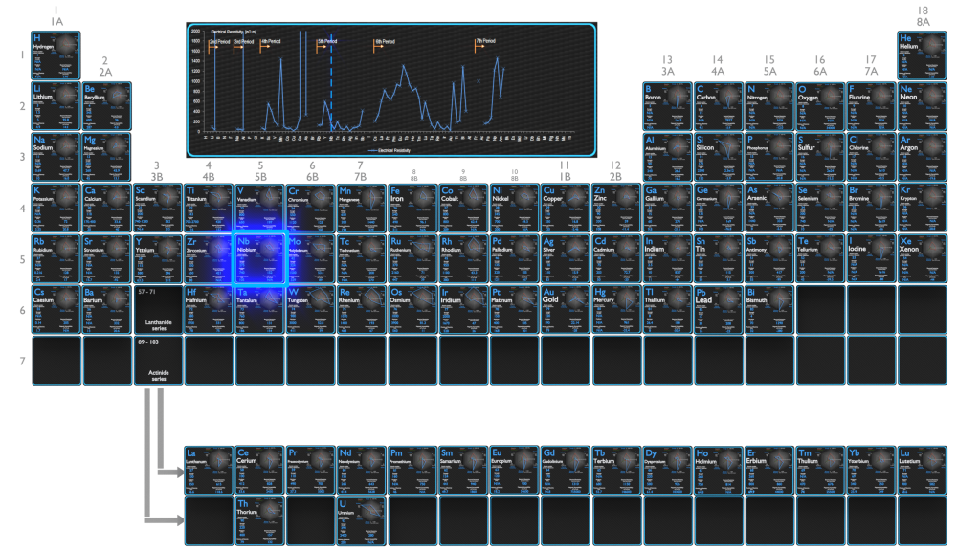980x551 pixels.
Task: Select the Lead element tile
Action: [x=718, y=309]
